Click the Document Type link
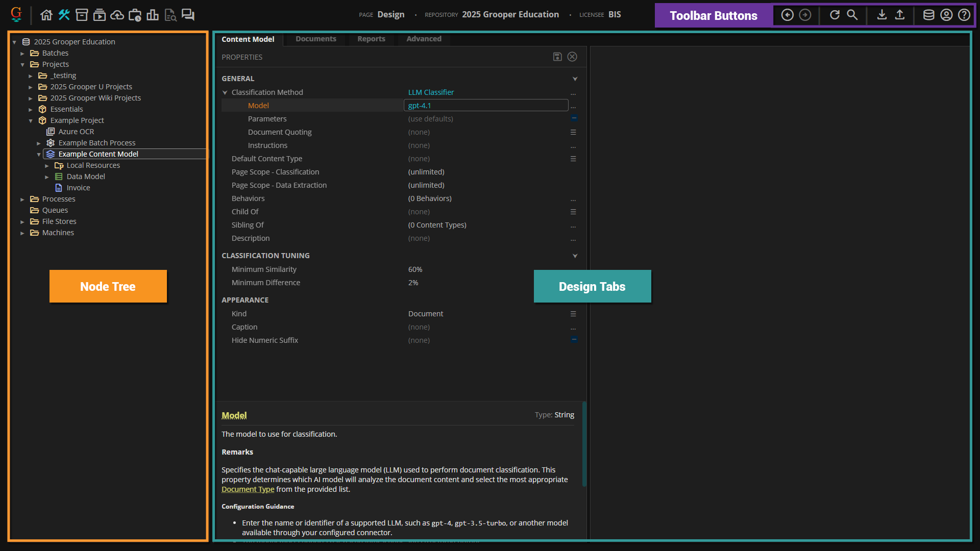 (248, 489)
